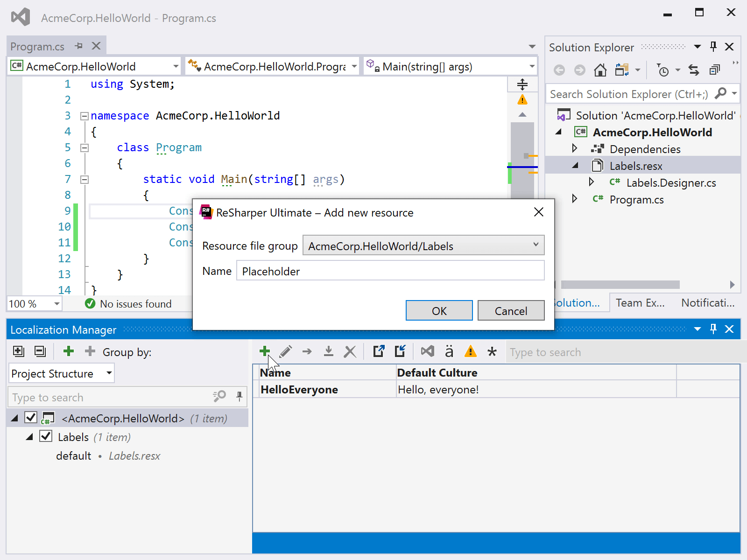Click the Edit resource pencil icon

[286, 351]
